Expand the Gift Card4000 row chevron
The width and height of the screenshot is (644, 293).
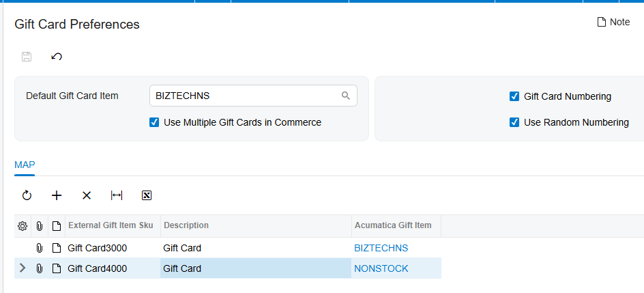(23, 268)
